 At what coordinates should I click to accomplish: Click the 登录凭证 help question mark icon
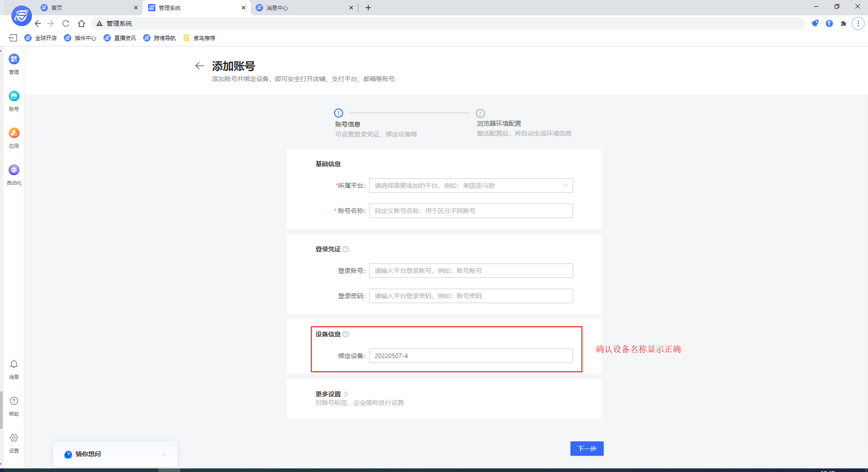point(346,249)
